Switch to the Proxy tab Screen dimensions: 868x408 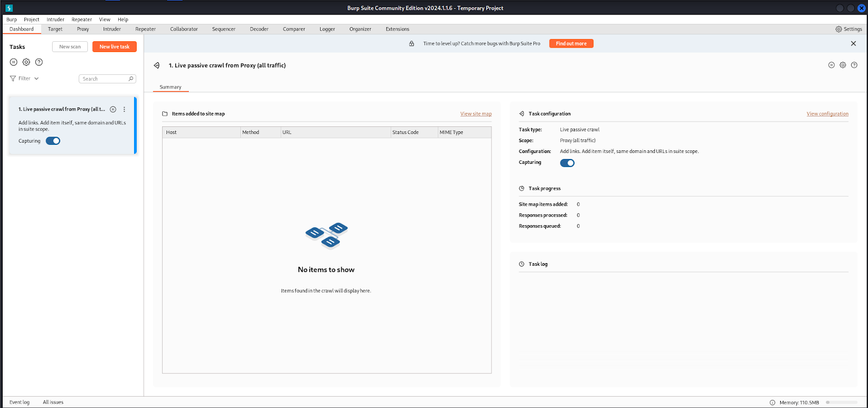pos(83,29)
